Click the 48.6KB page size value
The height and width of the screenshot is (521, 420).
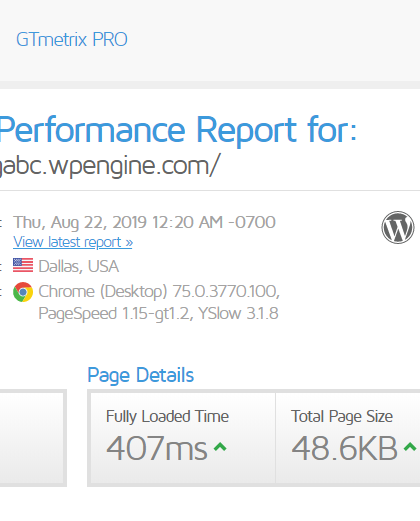(344, 448)
